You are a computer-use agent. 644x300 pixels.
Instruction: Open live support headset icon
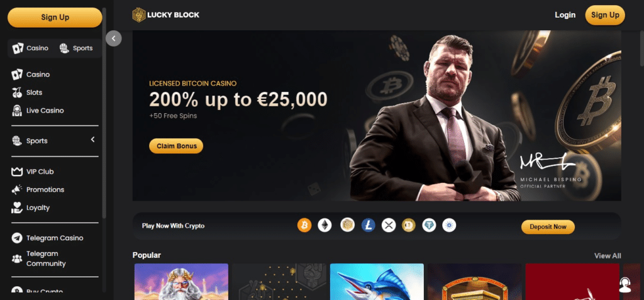coord(625,284)
